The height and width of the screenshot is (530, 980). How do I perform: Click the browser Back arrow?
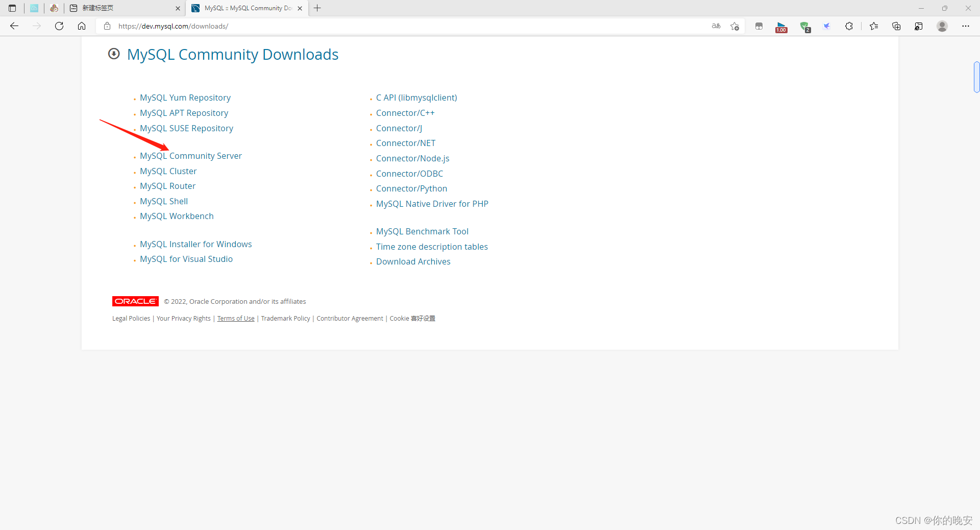click(14, 26)
